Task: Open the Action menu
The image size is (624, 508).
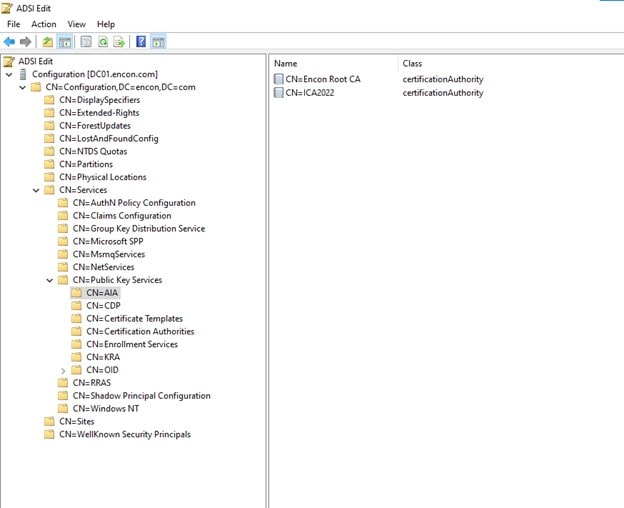Action: point(44,24)
